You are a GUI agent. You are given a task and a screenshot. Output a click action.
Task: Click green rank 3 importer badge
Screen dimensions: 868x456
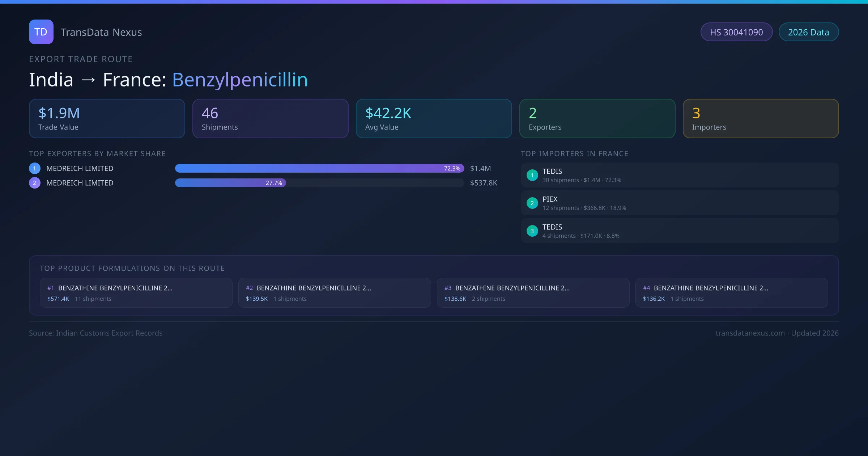(x=532, y=231)
